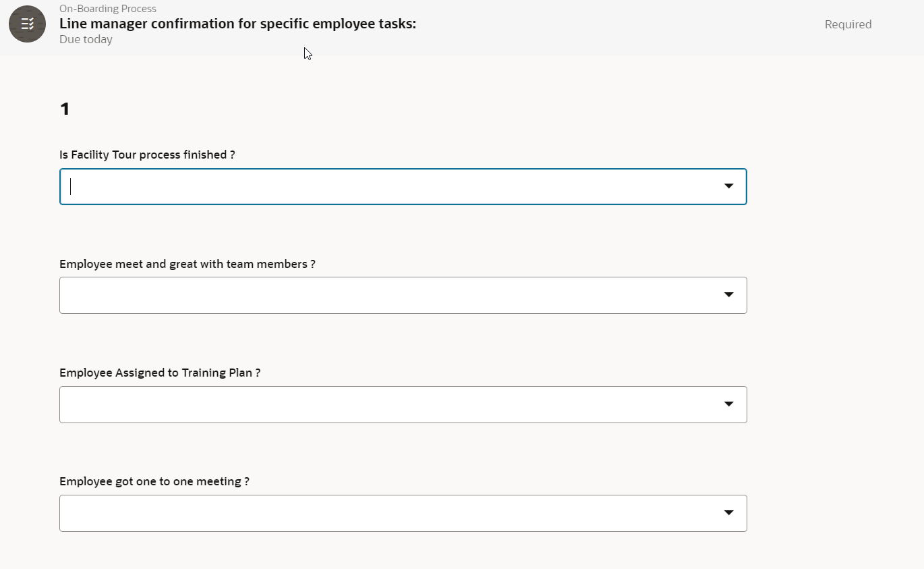Click the 'Employee got one to one meeting ?' label
This screenshot has height=569, width=924.
click(154, 481)
